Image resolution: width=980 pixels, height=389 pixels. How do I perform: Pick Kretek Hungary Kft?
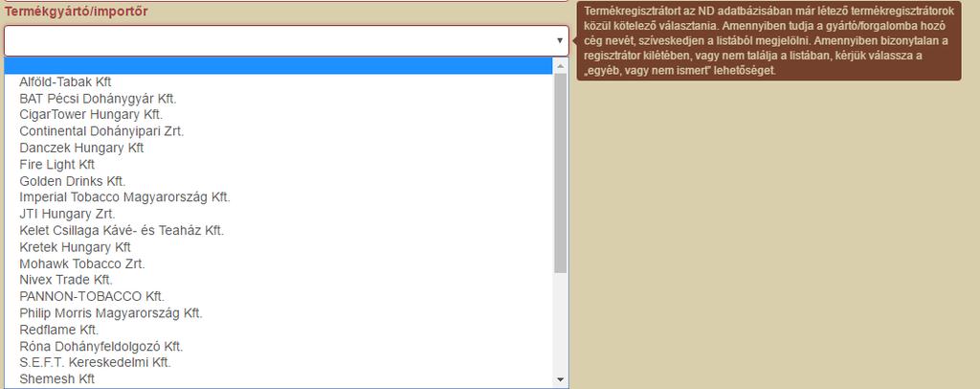coord(75,247)
